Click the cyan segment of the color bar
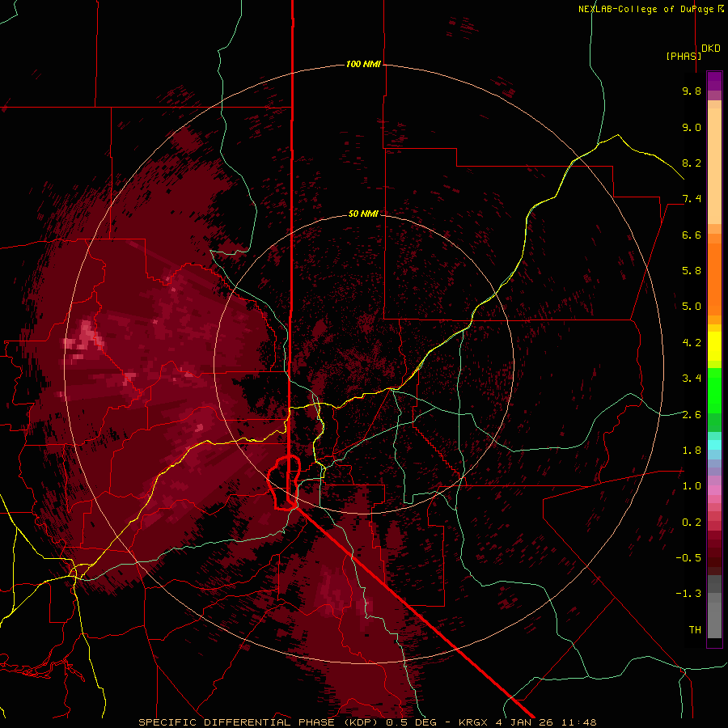 (x=714, y=445)
